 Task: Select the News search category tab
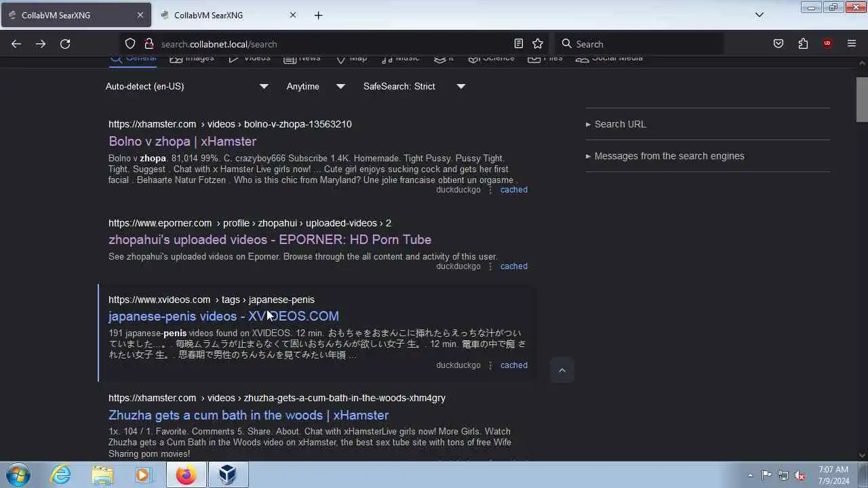(302, 59)
